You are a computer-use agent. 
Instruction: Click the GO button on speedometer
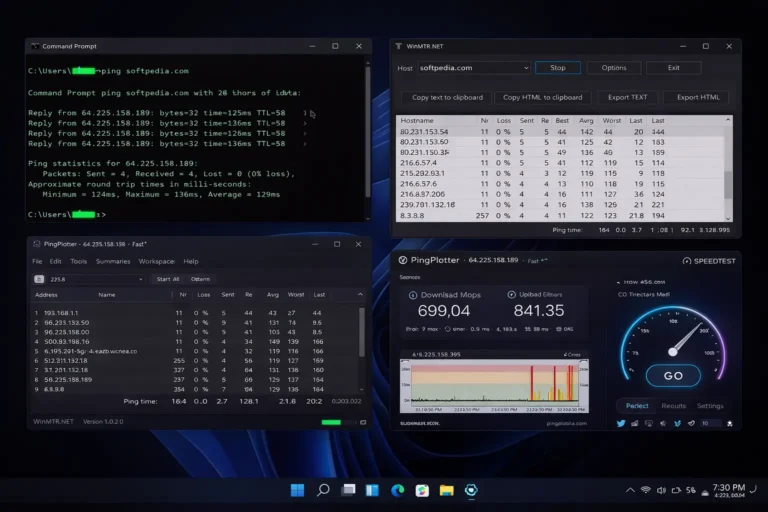[673, 376]
